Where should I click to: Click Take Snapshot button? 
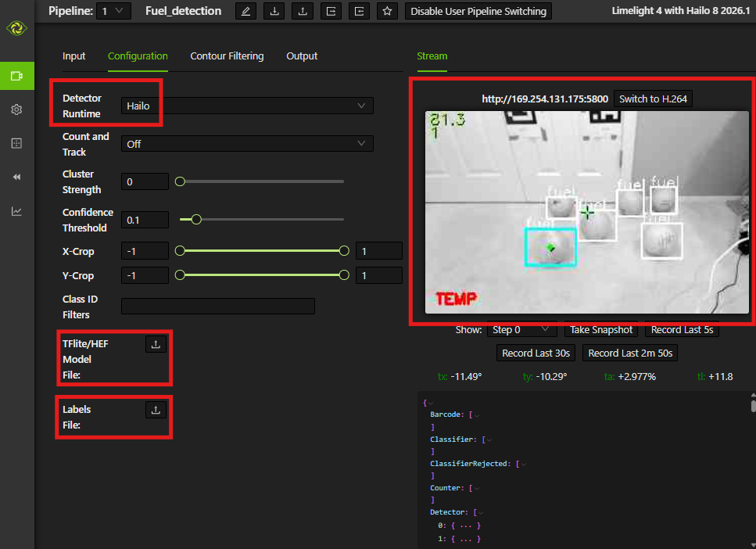click(x=600, y=329)
